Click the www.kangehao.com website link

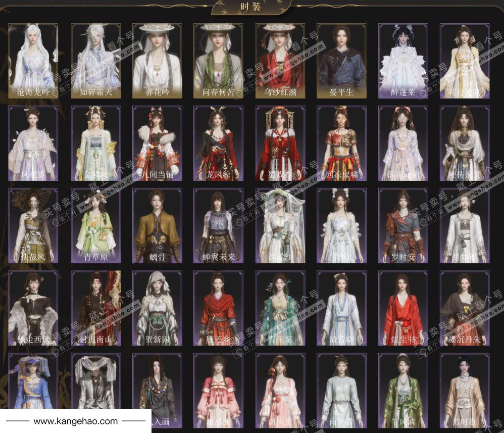click(x=76, y=421)
